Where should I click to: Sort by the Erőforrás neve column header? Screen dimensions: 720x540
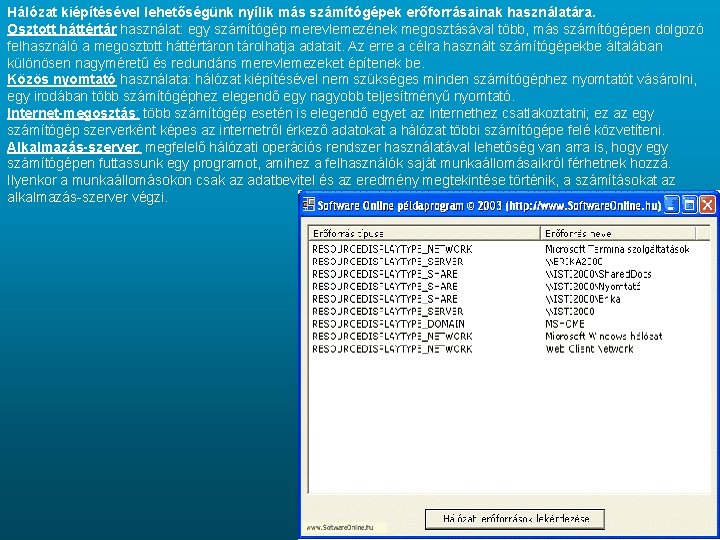(619, 233)
